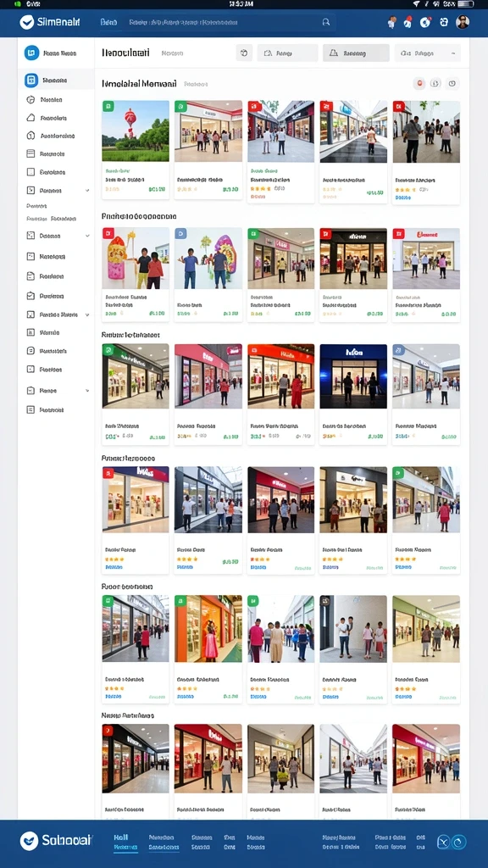Click the first link in the blue header navigation
This screenshot has width=488, height=868.
point(109,23)
